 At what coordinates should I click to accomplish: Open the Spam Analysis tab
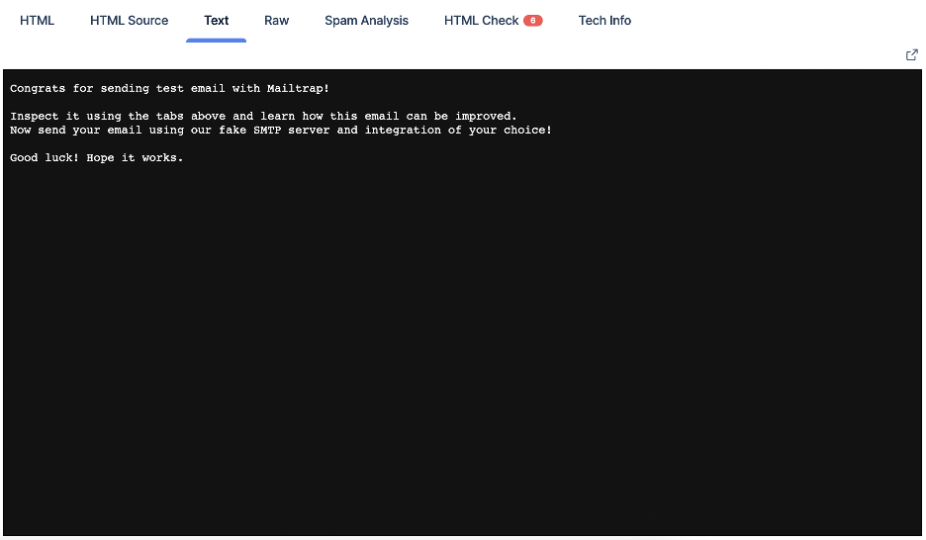pos(366,21)
